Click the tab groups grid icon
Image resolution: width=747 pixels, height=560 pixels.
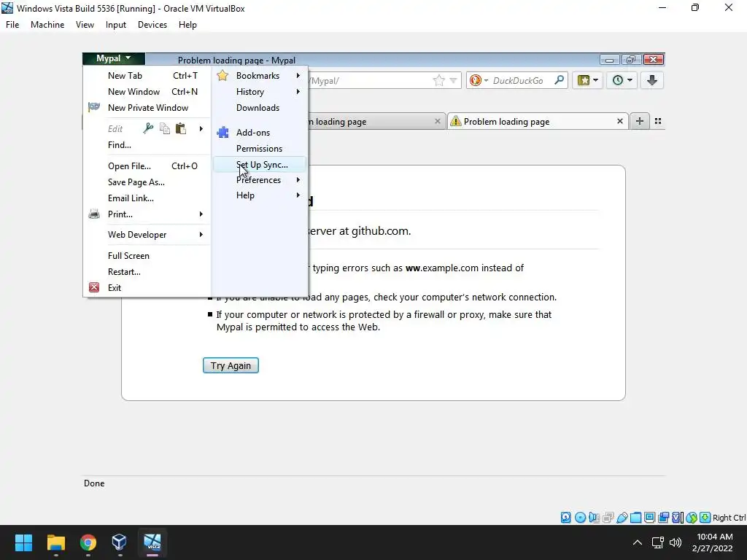658,121
